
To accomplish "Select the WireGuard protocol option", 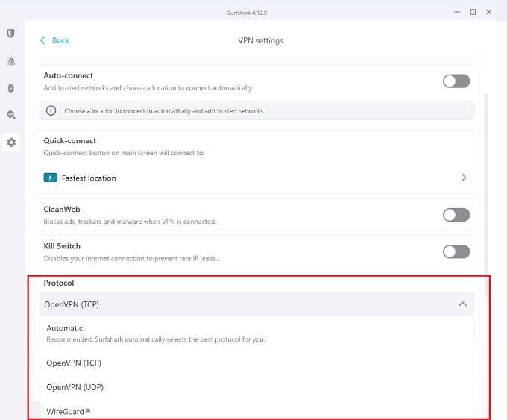I will [256, 411].
